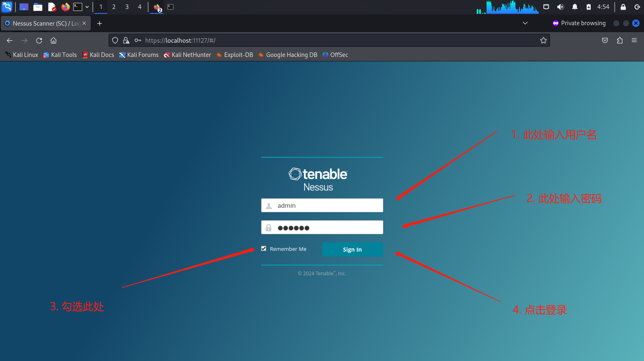The height and width of the screenshot is (361, 644).
Task: Open the Exploit-DB bookmark
Action: (234, 55)
